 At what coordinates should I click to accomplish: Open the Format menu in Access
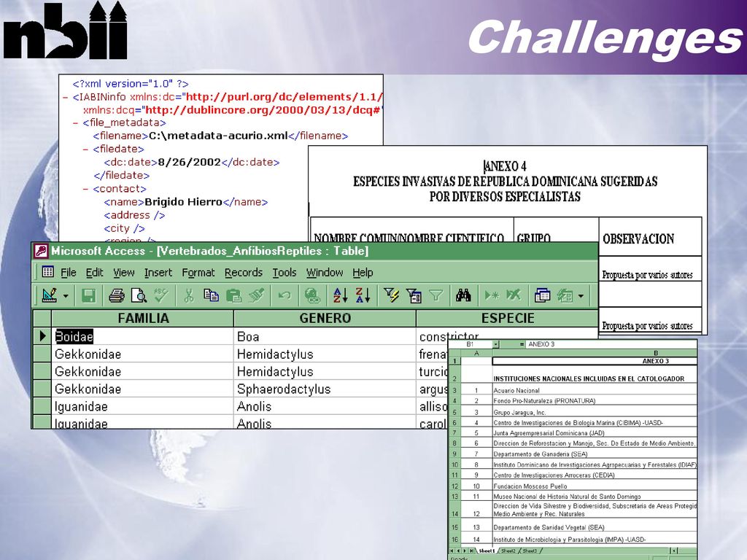pyautogui.click(x=198, y=273)
